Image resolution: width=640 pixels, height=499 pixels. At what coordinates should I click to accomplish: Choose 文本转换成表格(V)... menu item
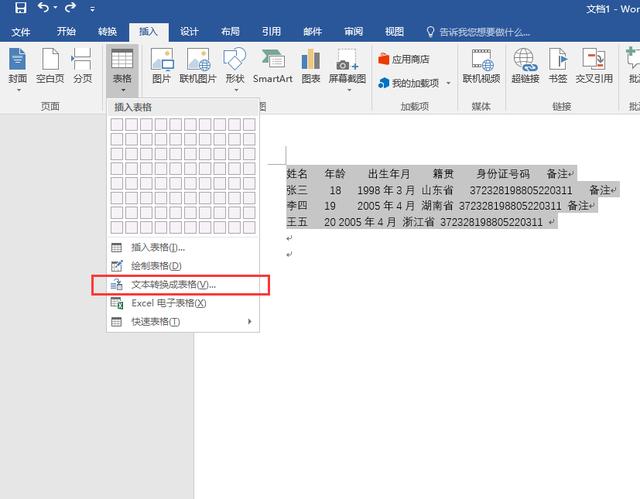[x=183, y=285]
